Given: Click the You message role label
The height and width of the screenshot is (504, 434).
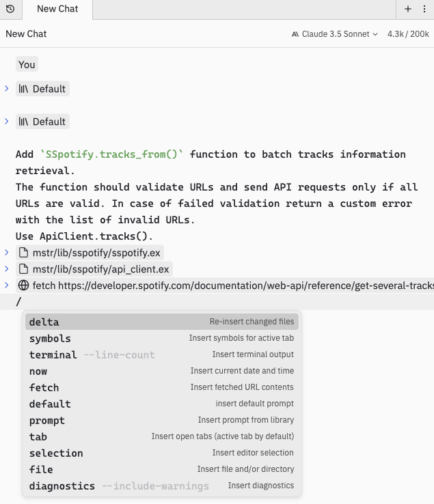Looking at the screenshot, I should coord(27,64).
